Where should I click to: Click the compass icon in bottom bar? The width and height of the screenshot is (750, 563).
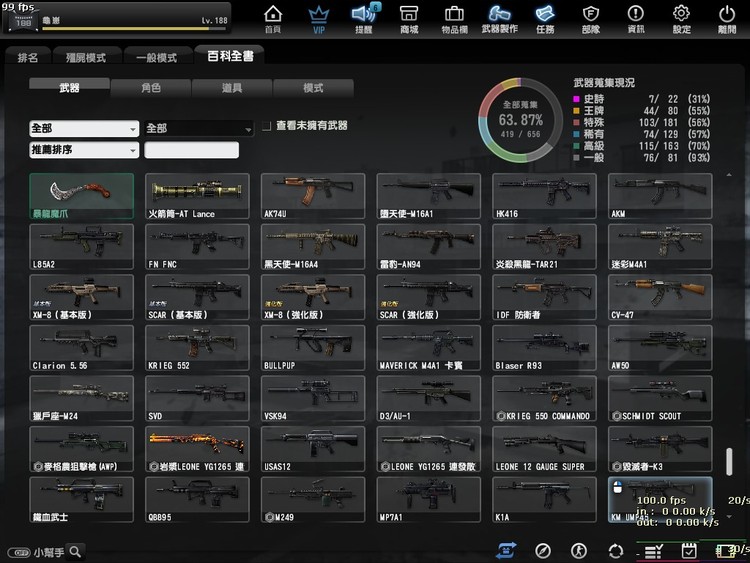(543, 551)
